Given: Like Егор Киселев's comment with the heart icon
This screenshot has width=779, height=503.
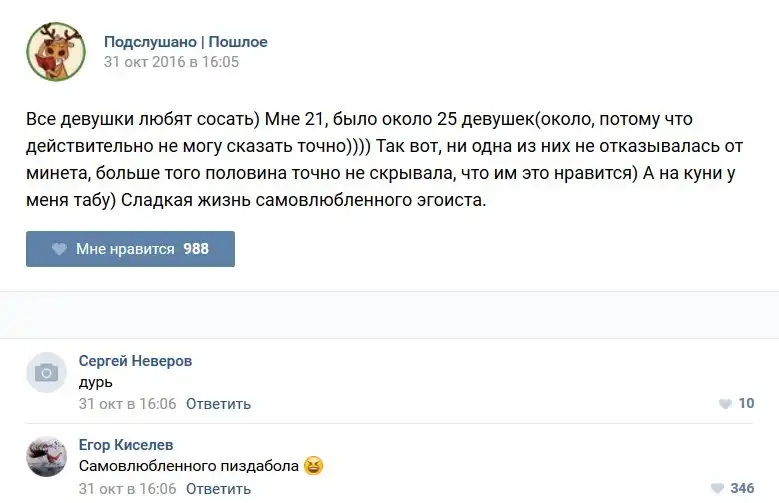Looking at the screenshot, I should (716, 489).
